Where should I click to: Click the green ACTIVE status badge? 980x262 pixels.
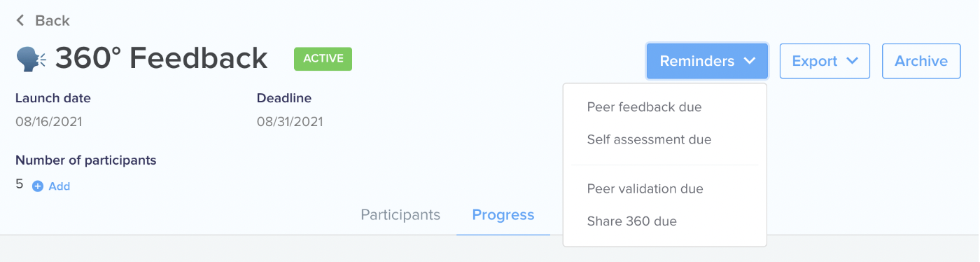pos(323,59)
